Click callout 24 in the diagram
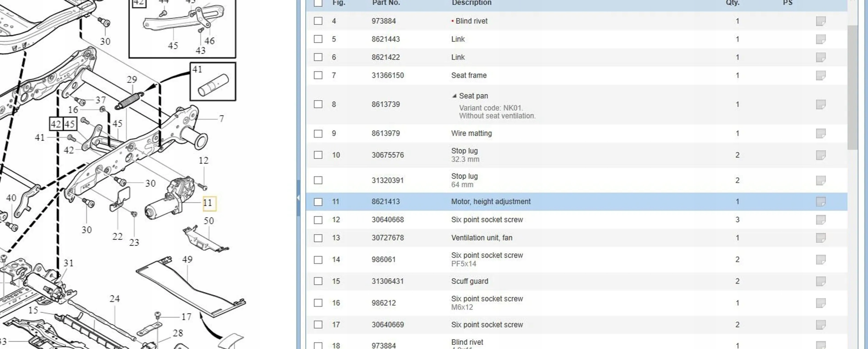This screenshot has height=349, width=868. [115, 299]
